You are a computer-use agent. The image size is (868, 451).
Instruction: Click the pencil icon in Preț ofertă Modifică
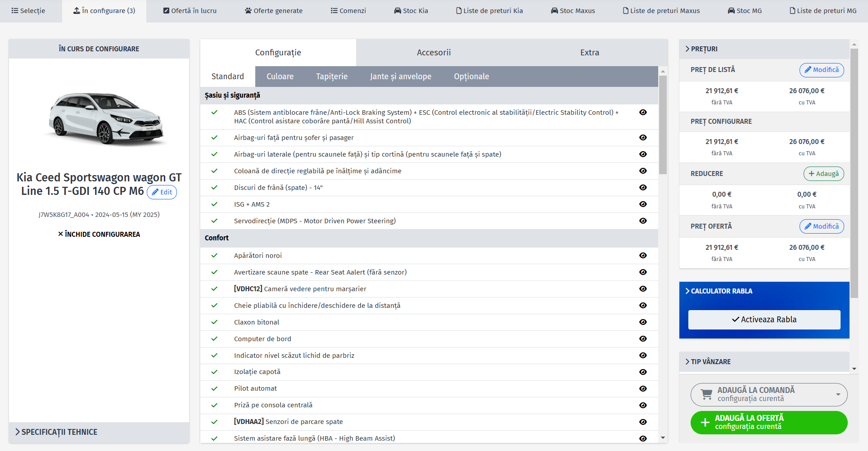click(x=808, y=226)
